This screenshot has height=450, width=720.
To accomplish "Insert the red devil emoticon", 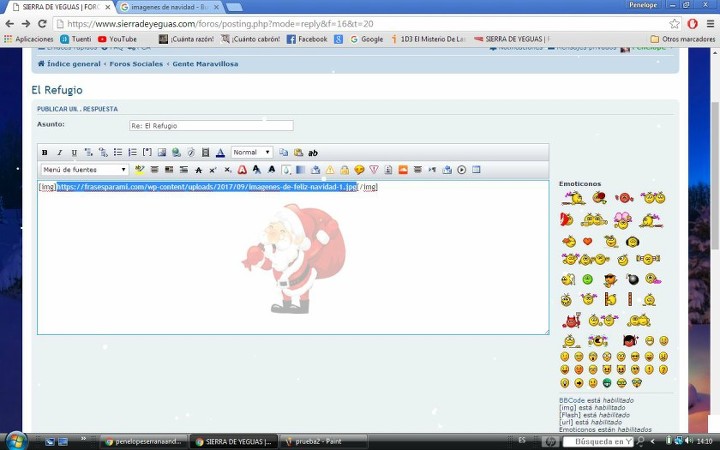I will click(x=572, y=320).
